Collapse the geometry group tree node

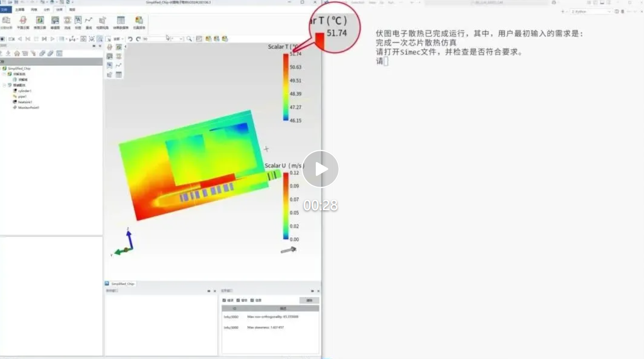(x=4, y=85)
